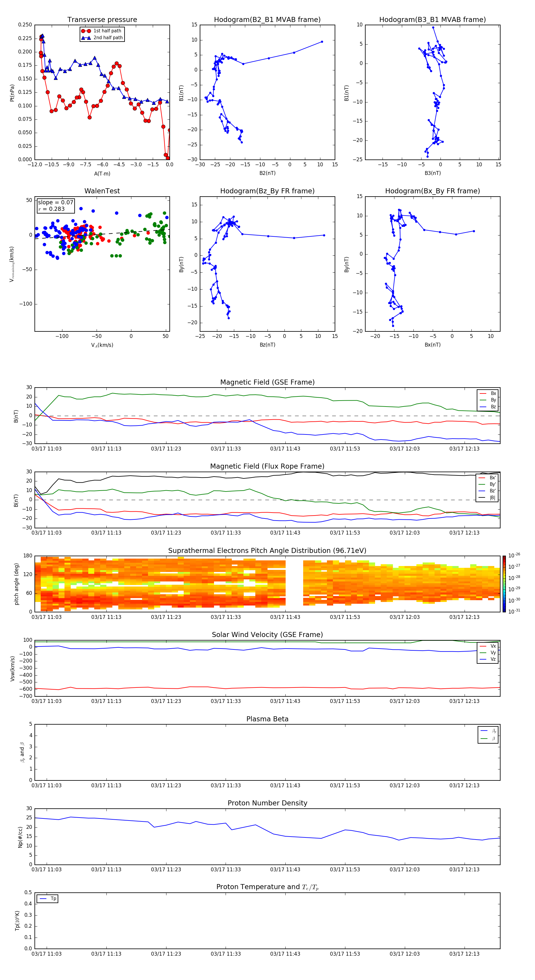535x980 pixels.
Task: Select the Tp legend entry
Action: coord(48,899)
